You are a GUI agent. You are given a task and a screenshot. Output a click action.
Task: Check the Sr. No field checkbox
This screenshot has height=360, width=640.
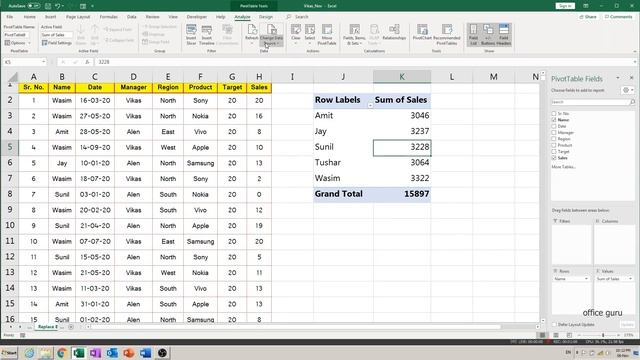(x=554, y=113)
